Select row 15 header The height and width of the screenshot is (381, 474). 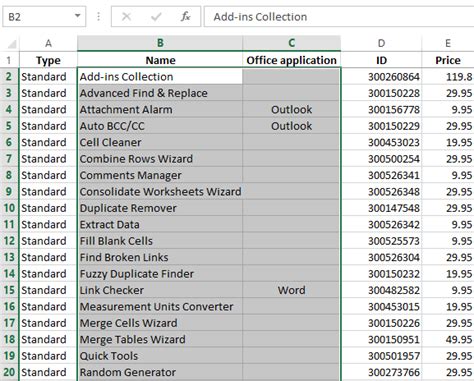point(9,290)
